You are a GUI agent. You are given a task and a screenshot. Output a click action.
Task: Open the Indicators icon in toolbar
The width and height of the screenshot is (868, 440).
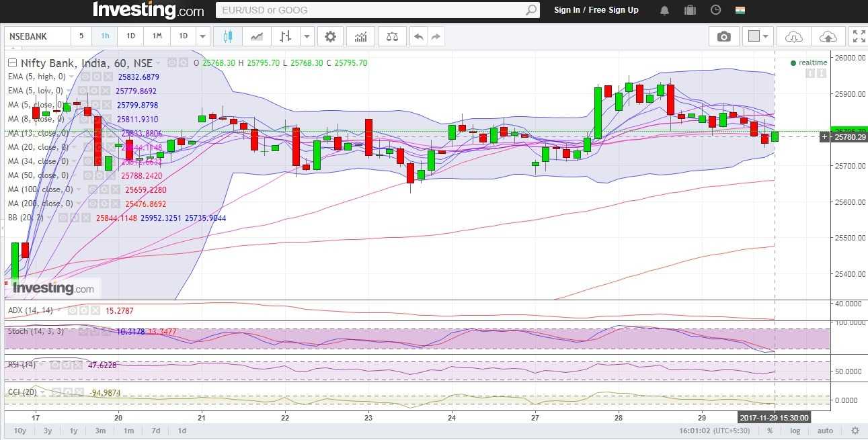click(x=361, y=36)
